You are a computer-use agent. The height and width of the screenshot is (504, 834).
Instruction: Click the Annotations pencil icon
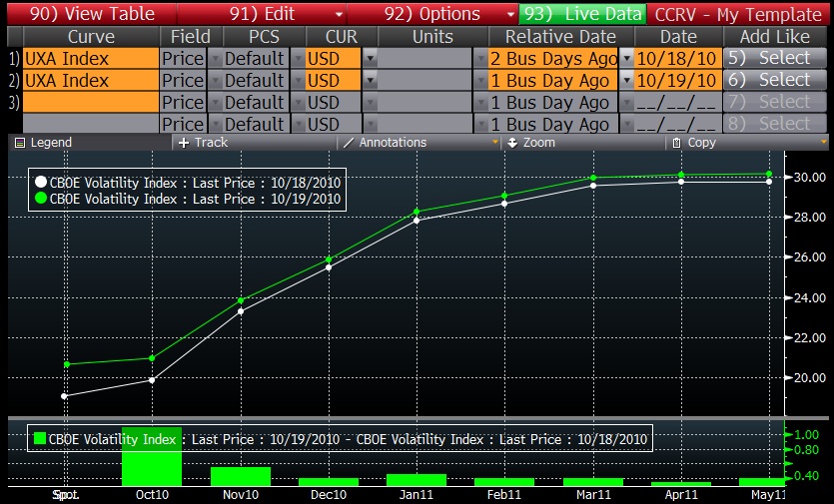click(349, 143)
